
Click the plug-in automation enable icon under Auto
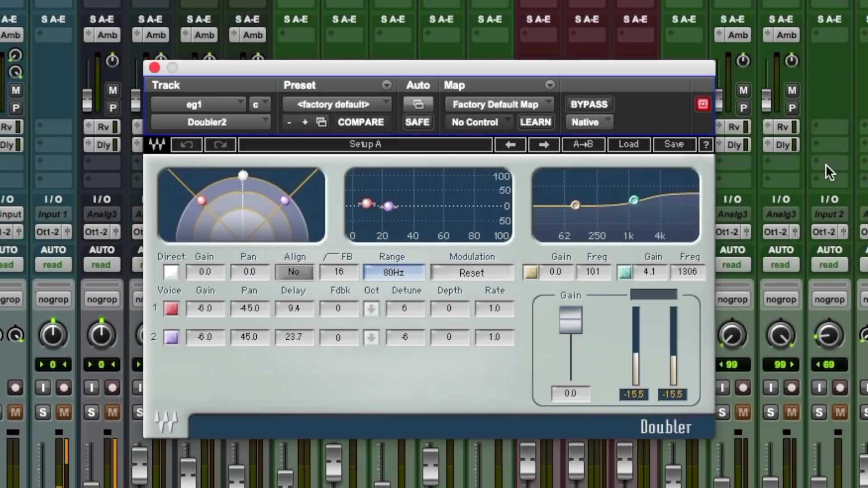tap(418, 104)
